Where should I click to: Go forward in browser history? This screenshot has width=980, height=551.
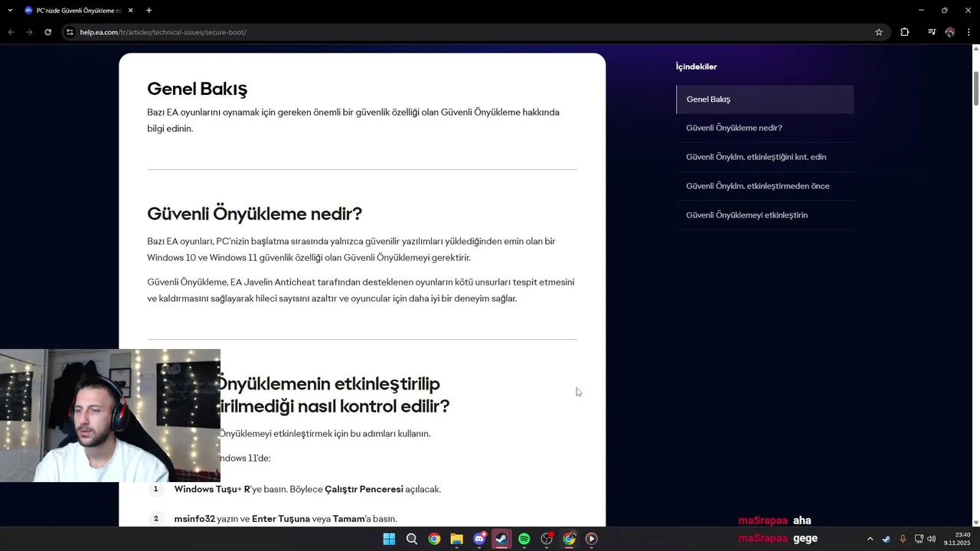click(29, 32)
